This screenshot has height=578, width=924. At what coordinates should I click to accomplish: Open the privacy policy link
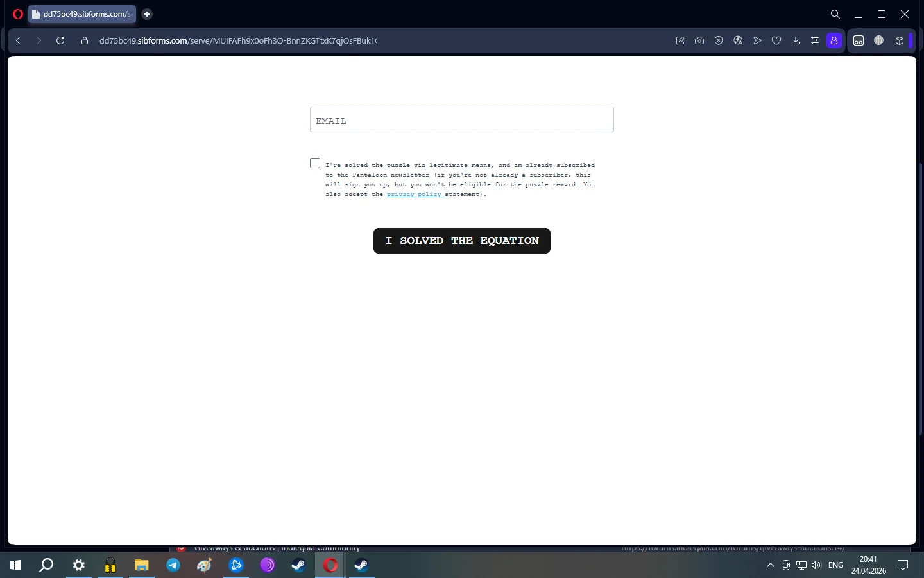coord(415,194)
